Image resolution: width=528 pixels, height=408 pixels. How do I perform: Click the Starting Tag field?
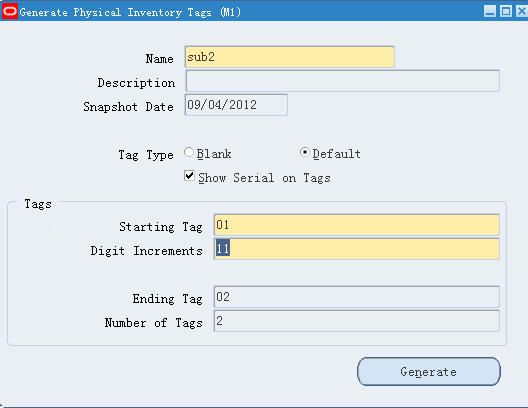357,225
